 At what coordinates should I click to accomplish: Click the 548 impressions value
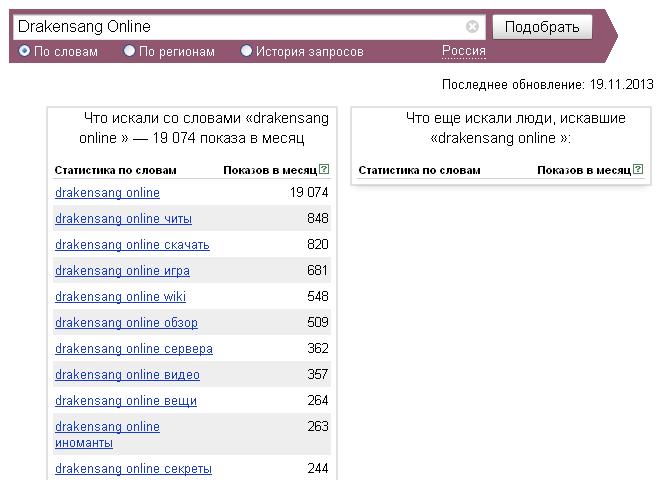[318, 296]
